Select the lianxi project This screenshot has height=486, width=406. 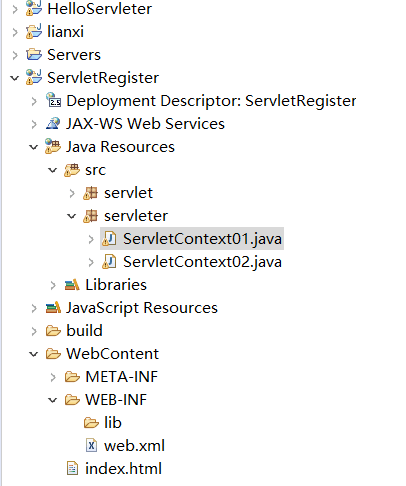pyautogui.click(x=55, y=32)
